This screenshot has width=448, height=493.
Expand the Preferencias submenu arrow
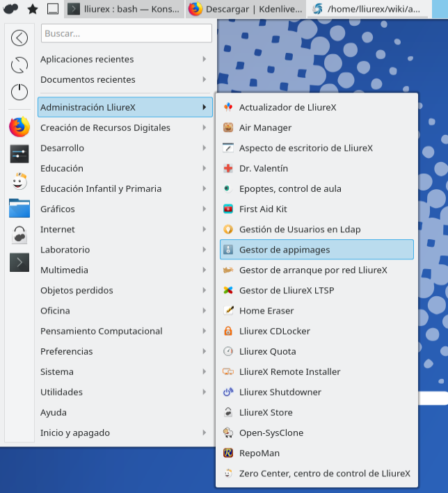[205, 351]
